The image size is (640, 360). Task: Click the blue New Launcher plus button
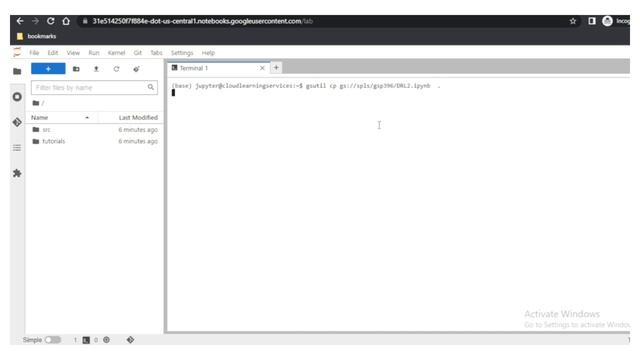pyautogui.click(x=48, y=69)
